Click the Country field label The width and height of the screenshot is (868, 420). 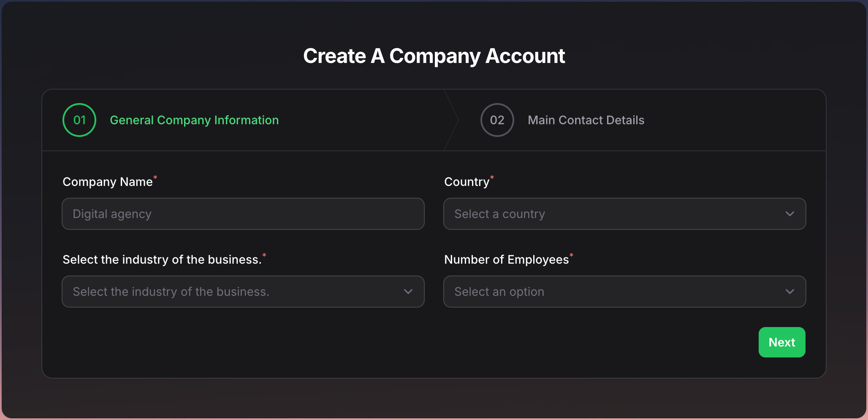click(x=467, y=182)
